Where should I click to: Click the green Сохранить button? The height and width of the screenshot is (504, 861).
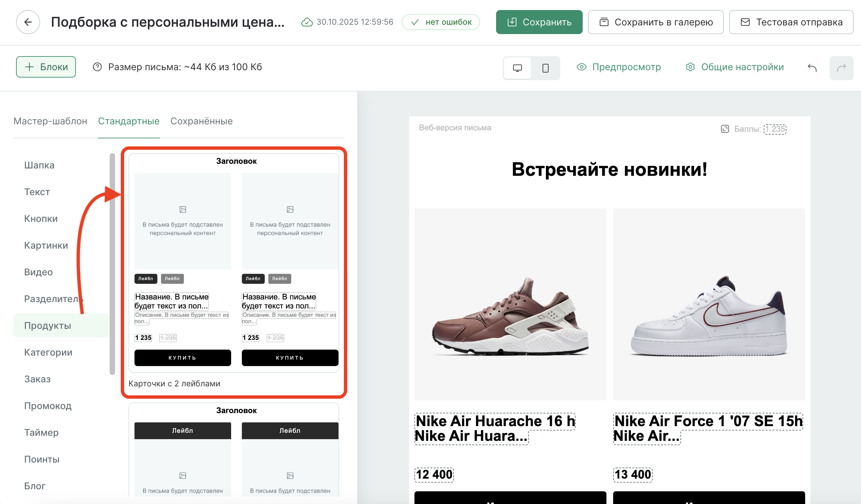point(539,22)
